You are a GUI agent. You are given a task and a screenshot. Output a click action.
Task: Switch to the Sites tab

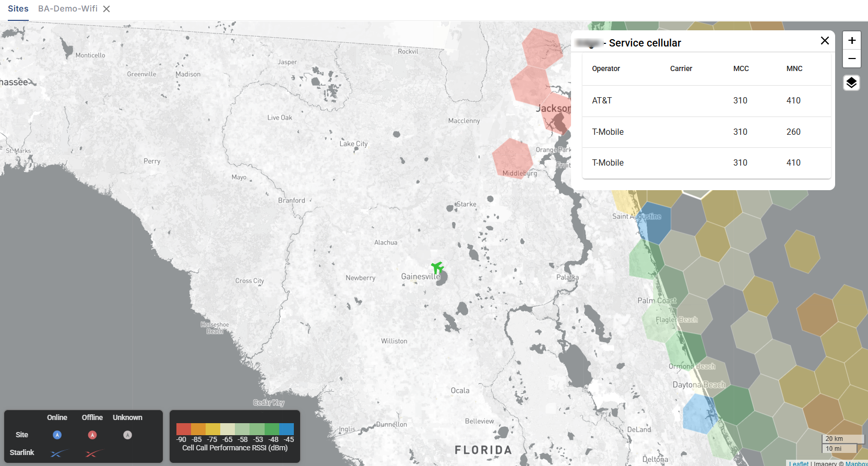(18, 9)
